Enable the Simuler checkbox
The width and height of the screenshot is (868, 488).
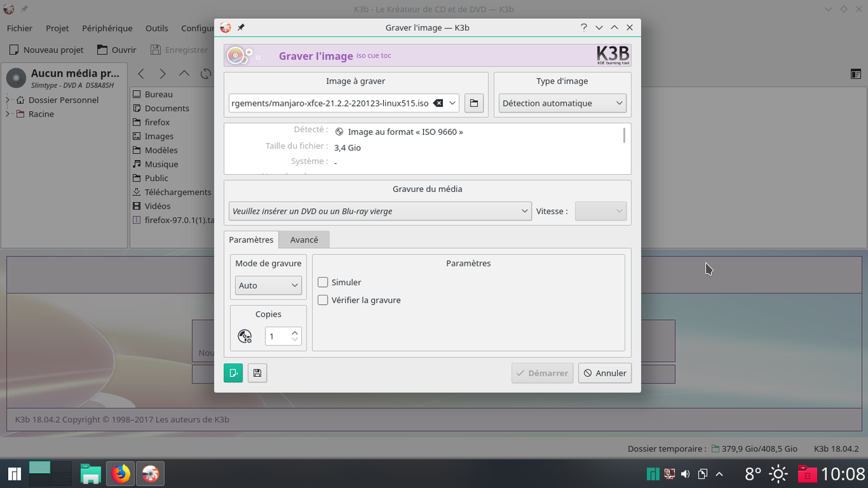pos(323,282)
